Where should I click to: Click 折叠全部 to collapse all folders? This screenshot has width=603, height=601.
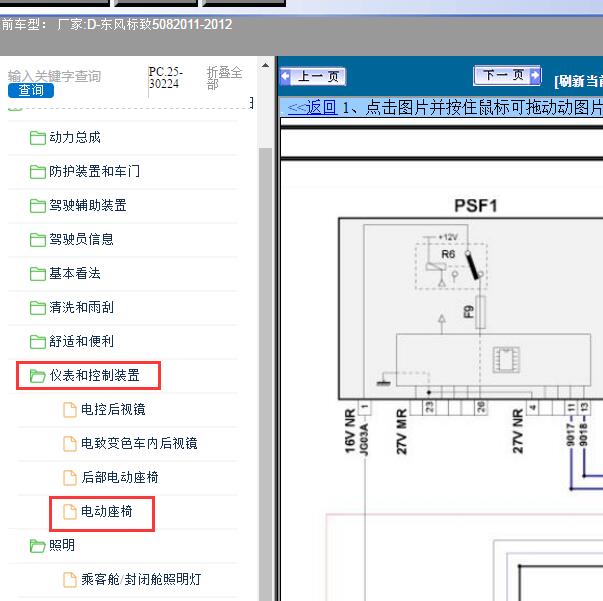224,78
